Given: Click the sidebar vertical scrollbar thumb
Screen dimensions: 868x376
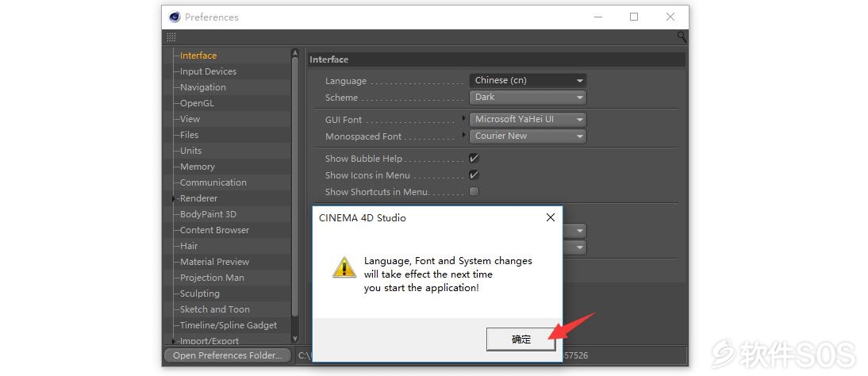Looking at the screenshot, I should tap(295, 186).
